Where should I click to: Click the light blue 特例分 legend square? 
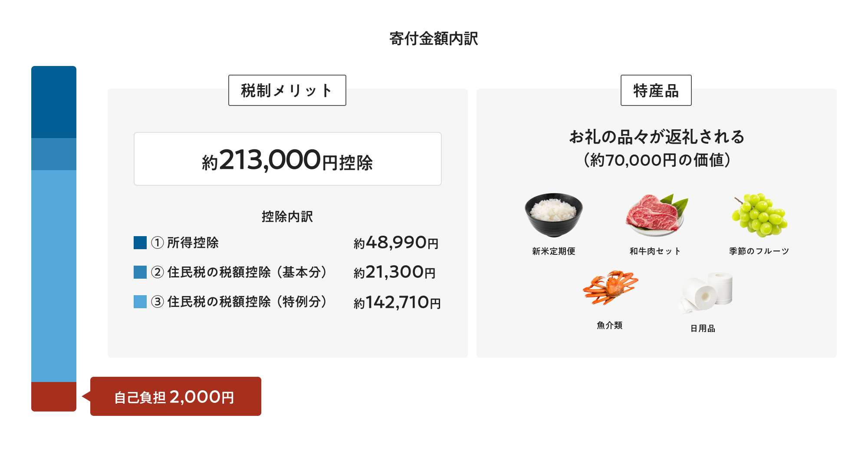point(140,302)
